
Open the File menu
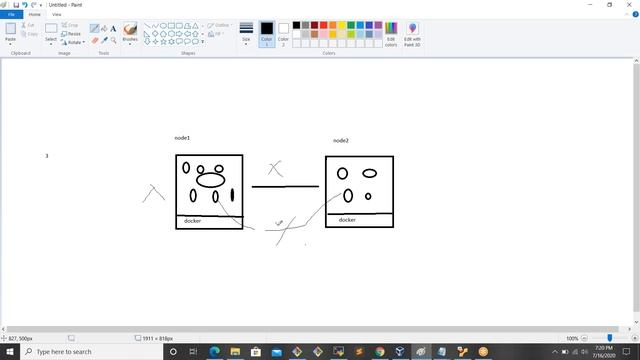point(11,14)
